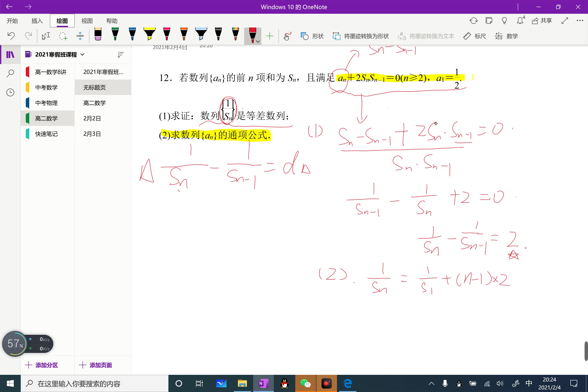The image size is (588, 392).
Task: Switch to the 开始 tab
Action: click(12, 21)
